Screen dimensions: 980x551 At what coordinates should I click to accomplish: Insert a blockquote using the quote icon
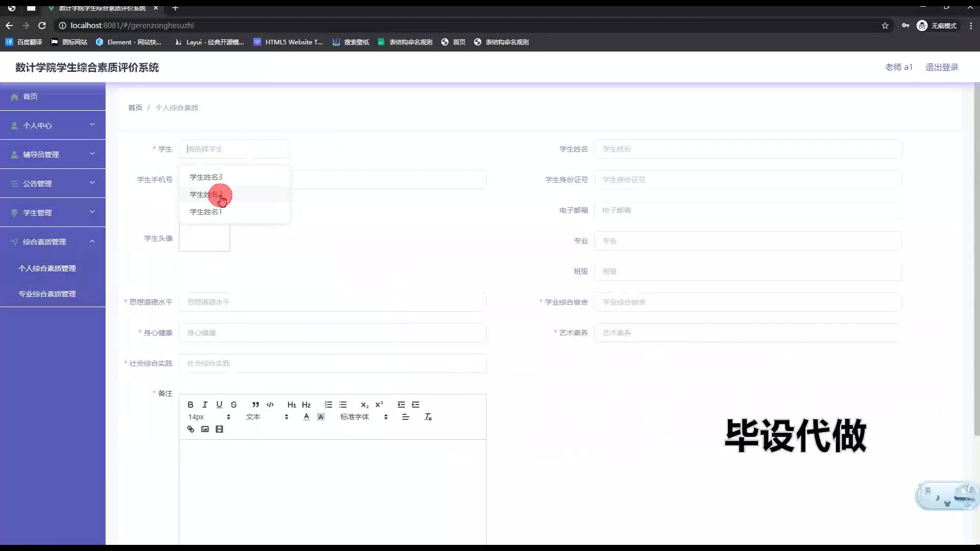click(x=255, y=405)
